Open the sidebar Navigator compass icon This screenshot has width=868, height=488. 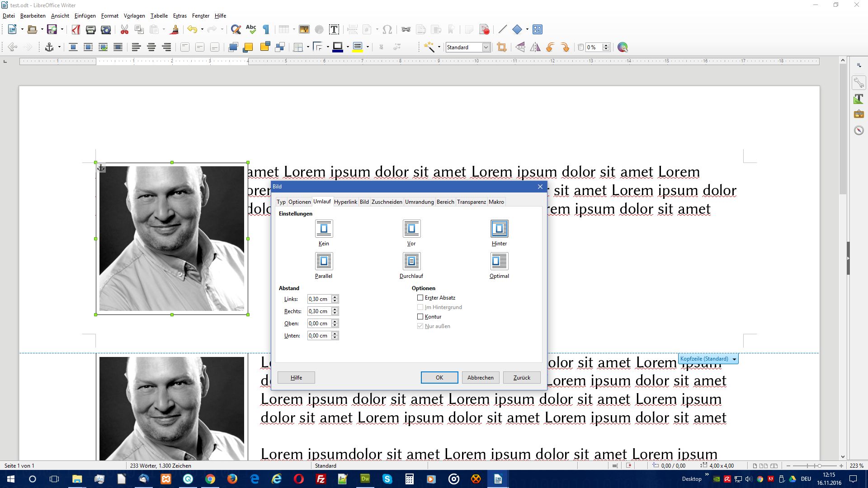pos(859,131)
